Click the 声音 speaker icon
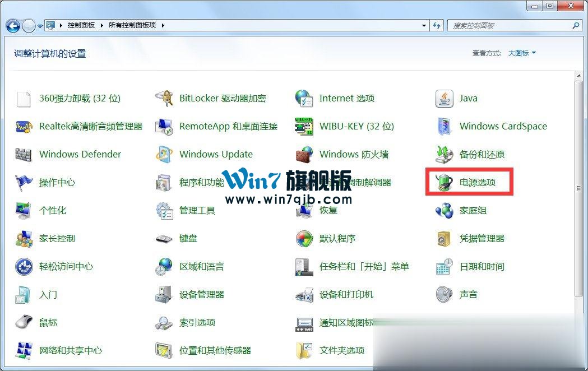 click(445, 295)
